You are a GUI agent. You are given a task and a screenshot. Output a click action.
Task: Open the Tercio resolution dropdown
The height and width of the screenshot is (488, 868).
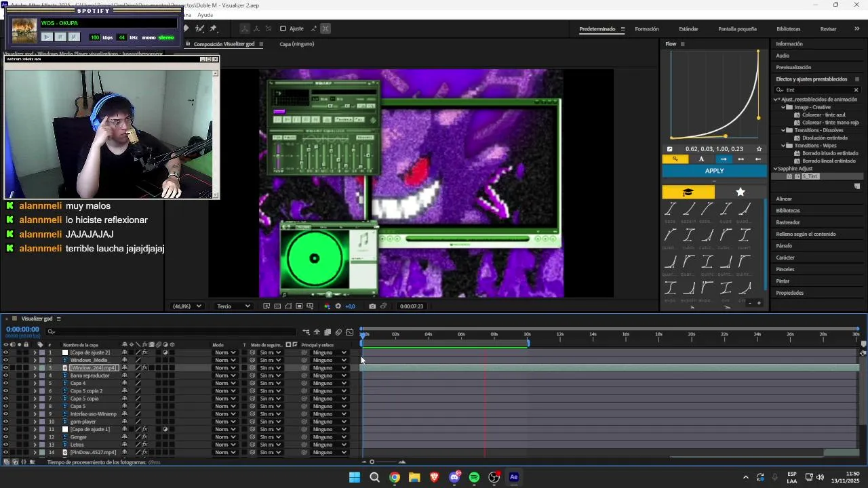click(233, 306)
